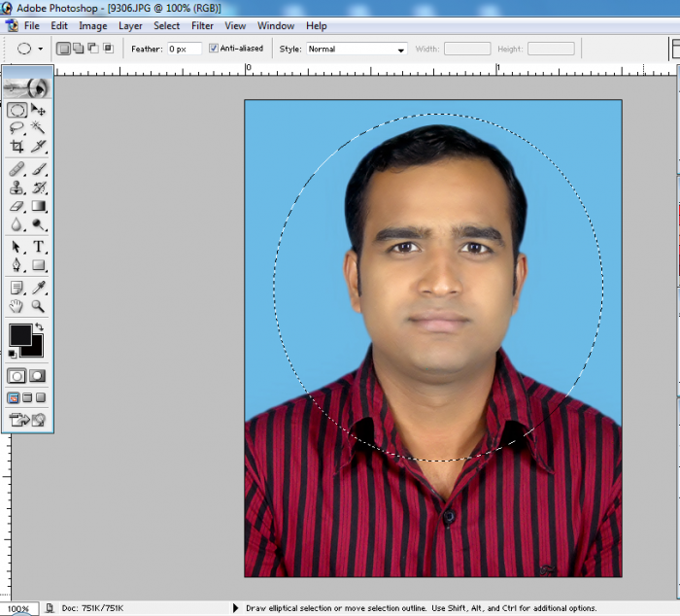The height and width of the screenshot is (616, 680).
Task: Activate the Zoom magnifier tool
Action: click(x=39, y=306)
